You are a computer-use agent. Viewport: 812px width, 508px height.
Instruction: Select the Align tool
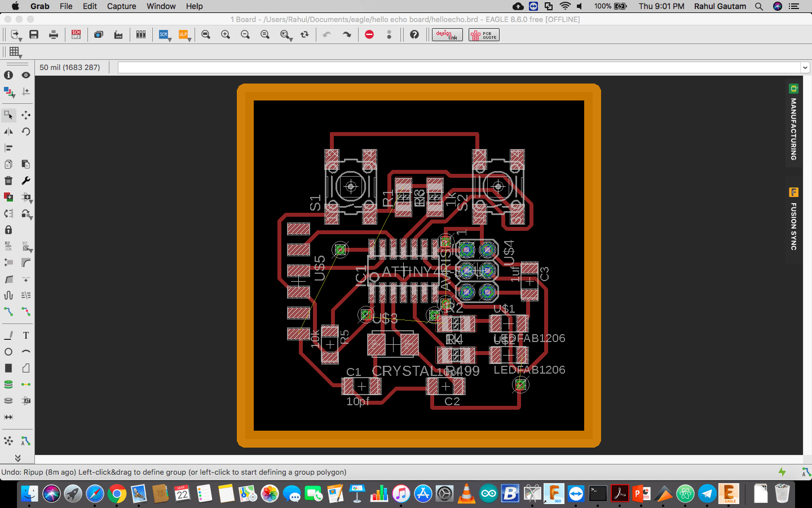point(8,148)
